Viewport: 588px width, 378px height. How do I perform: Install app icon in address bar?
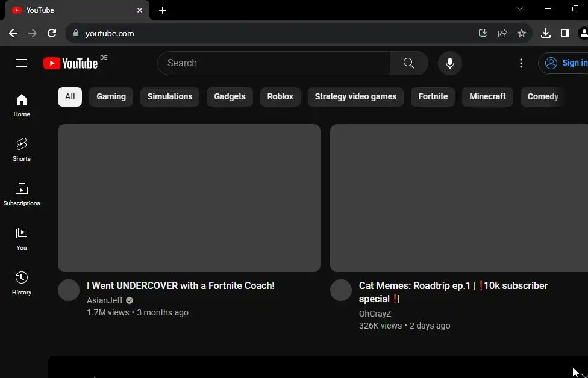pos(483,33)
